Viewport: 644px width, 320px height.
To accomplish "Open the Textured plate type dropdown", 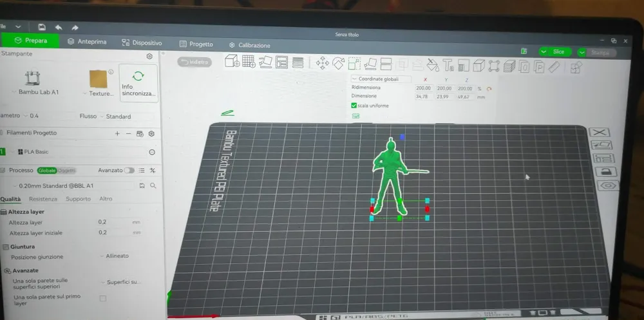I will [x=99, y=93].
